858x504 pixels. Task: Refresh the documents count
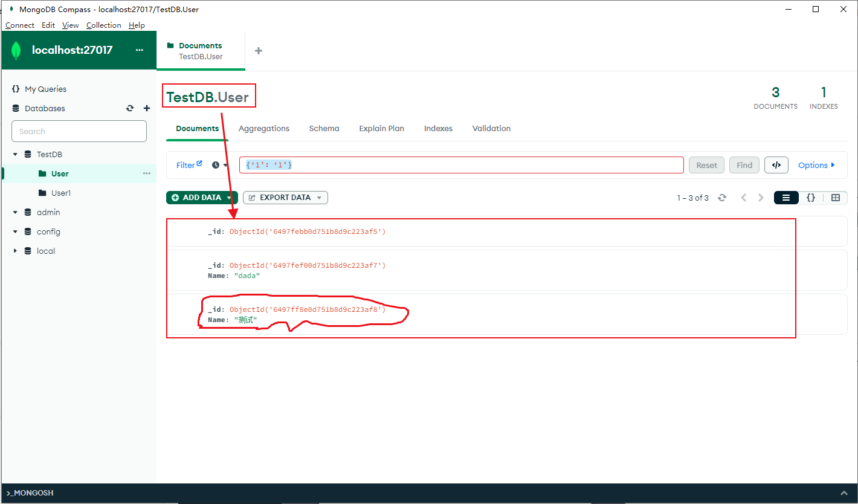721,198
